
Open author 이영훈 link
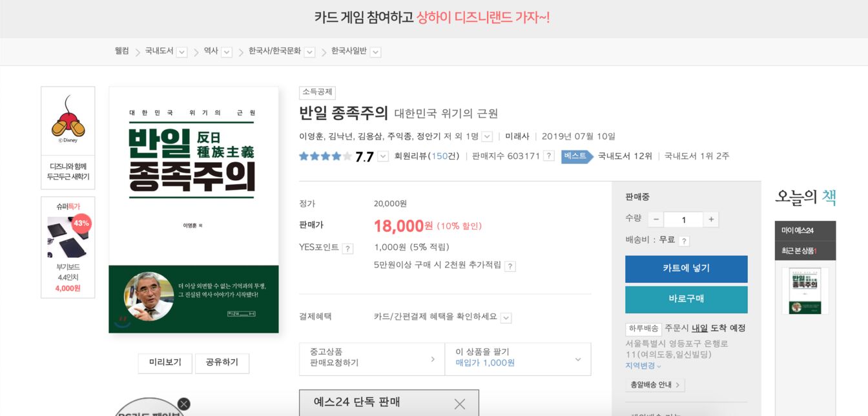tap(312, 136)
